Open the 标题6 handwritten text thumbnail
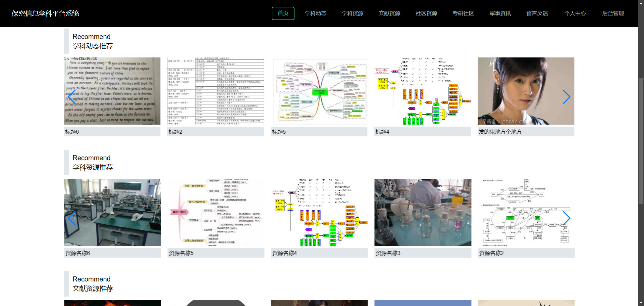This screenshot has width=644, height=306. (112, 91)
